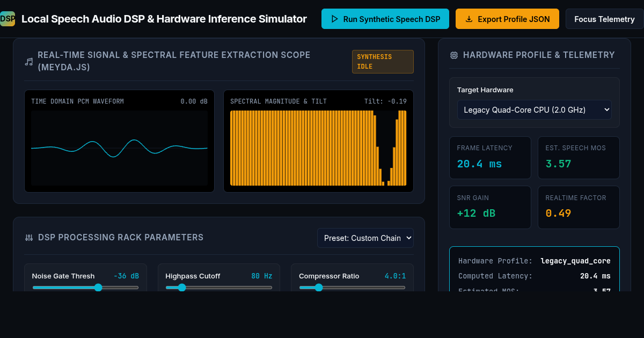Click the Focus Telemetry button
The image size is (644, 338).
click(604, 19)
